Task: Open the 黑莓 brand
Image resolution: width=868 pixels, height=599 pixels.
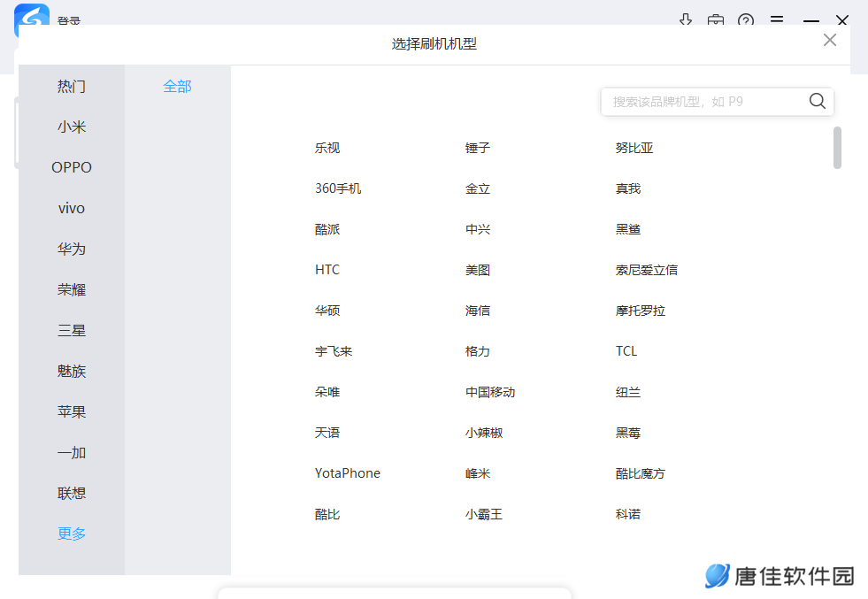Action: pyautogui.click(x=627, y=433)
